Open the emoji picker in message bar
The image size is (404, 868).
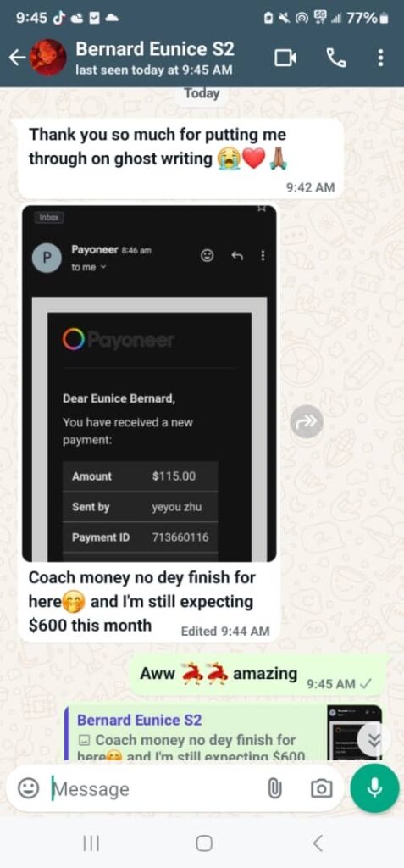pos(29,789)
